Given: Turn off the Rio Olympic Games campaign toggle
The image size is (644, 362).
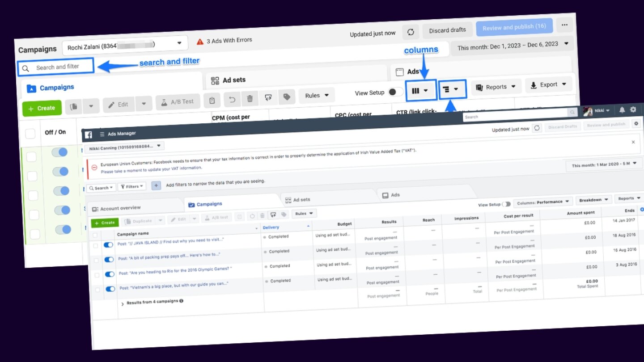Looking at the screenshot, I should tap(110, 274).
